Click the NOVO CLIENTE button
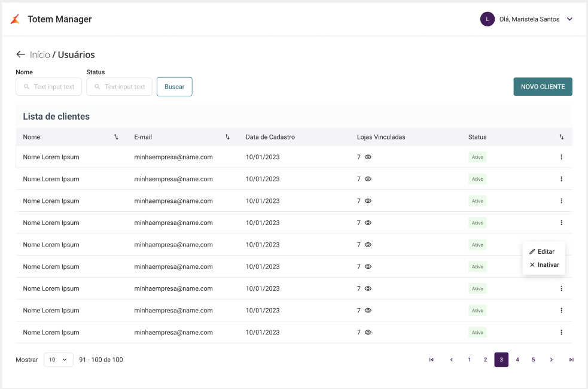Image resolution: width=588 pixels, height=389 pixels. [543, 87]
